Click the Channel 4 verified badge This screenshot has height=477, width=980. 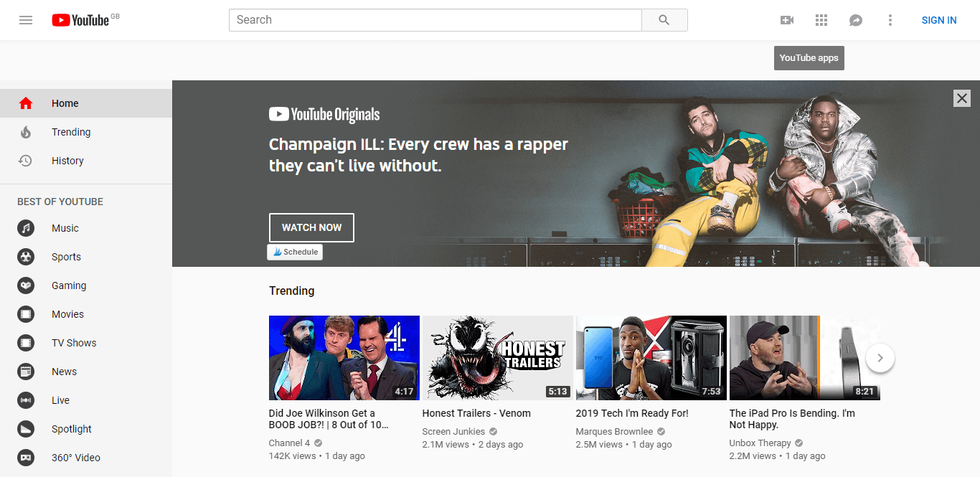(x=319, y=443)
